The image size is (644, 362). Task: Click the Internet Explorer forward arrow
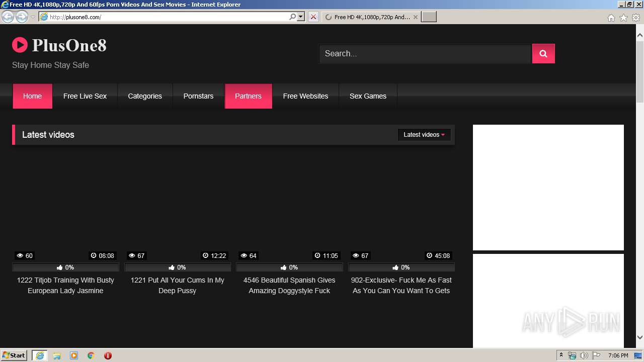pos(22,17)
